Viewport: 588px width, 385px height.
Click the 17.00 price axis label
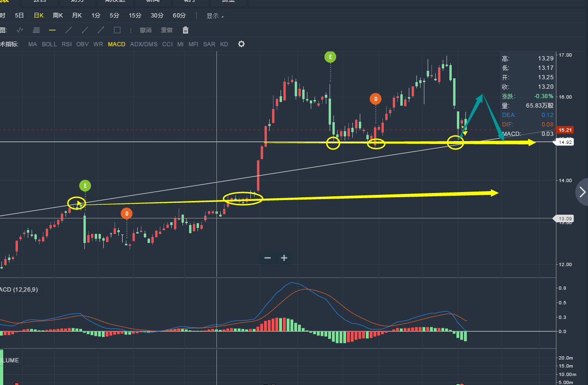pyautogui.click(x=565, y=55)
